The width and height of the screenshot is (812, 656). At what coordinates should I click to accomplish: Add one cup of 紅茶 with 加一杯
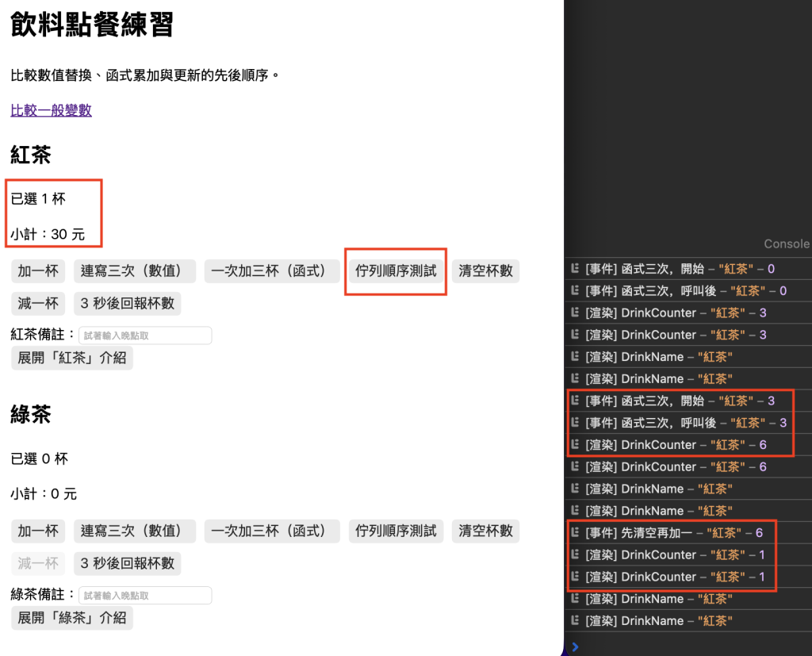click(38, 271)
